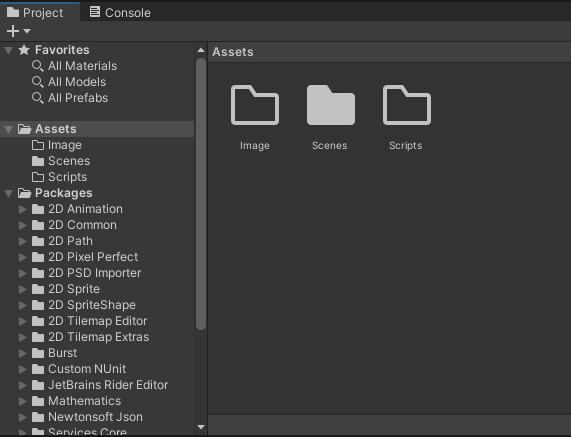The image size is (571, 437).
Task: Click the Custom NUnit folder icon
Action: tap(38, 369)
